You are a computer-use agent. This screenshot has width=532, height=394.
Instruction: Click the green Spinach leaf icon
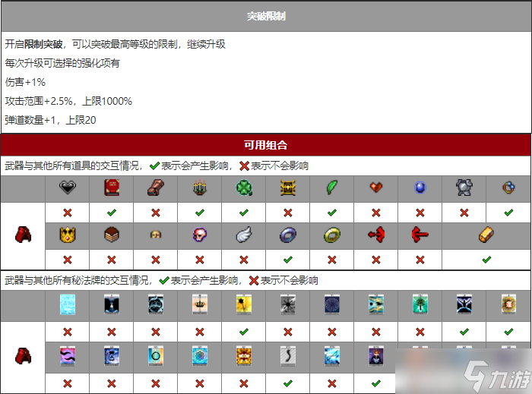pyautogui.click(x=332, y=188)
